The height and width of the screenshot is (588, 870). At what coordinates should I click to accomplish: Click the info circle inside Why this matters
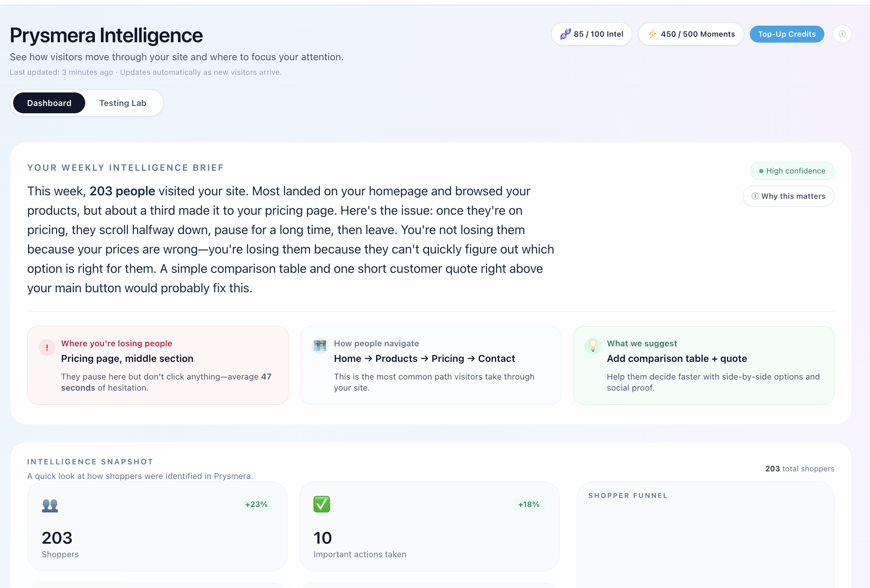[755, 196]
